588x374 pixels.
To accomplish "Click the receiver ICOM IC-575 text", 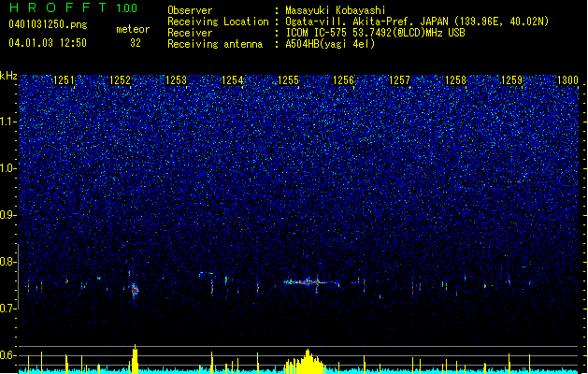I will 375,33.
